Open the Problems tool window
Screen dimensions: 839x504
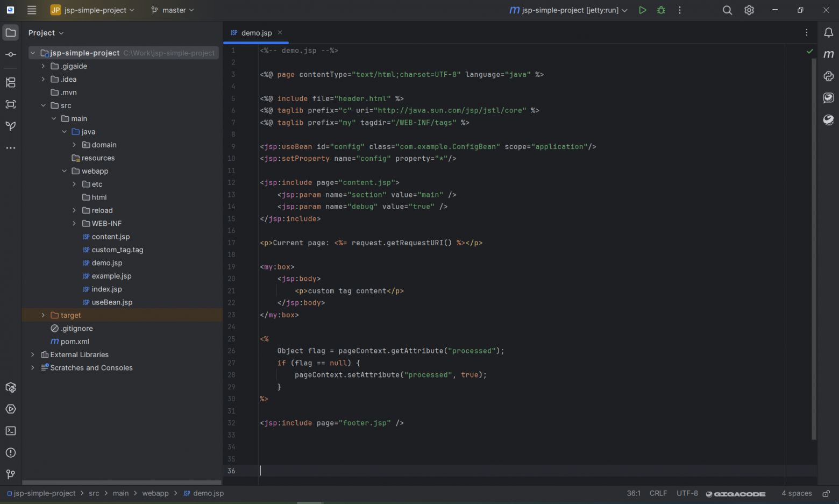coord(11,453)
